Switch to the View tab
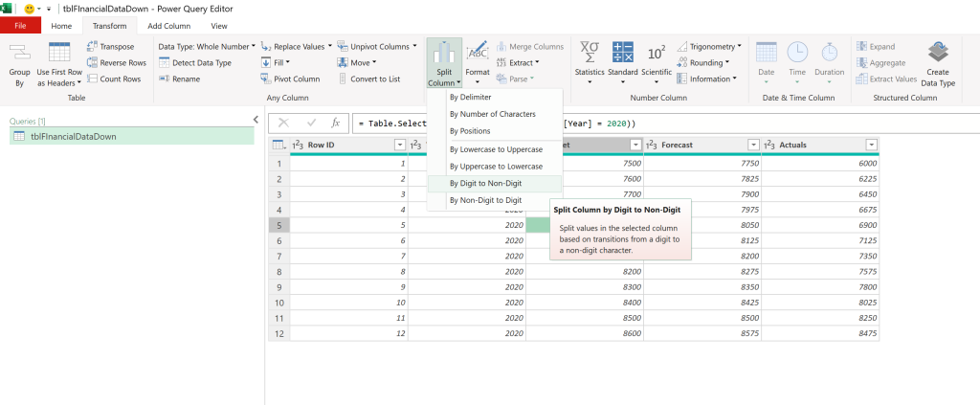 [219, 26]
